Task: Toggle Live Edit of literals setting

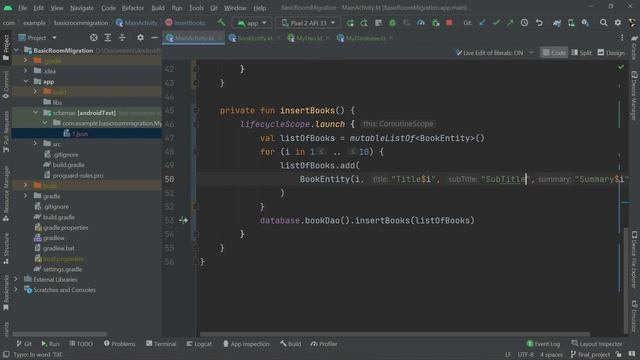Action: click(494, 53)
